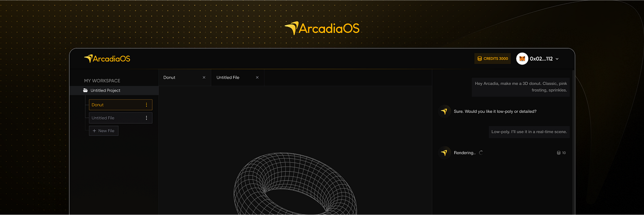Screen dimensions: 644x215
Task: Expand the 0x02...112 account dropdown arrow
Action: tap(557, 59)
